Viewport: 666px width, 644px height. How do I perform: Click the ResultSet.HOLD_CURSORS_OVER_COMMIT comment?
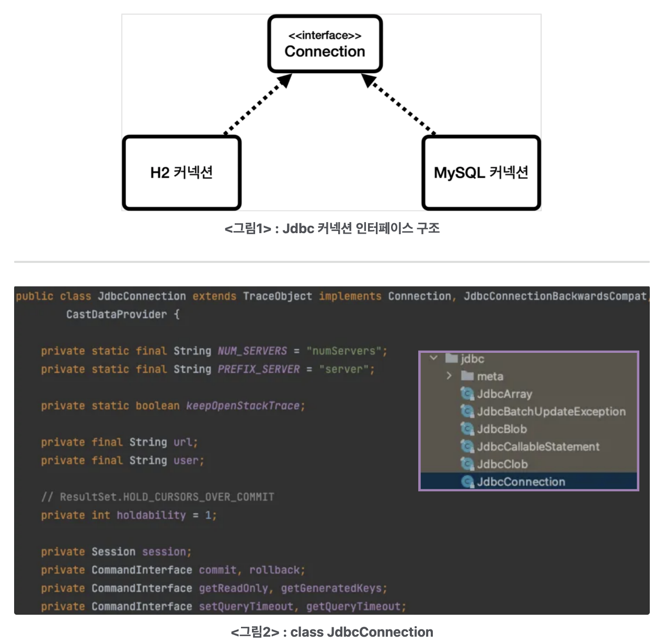[157, 497]
